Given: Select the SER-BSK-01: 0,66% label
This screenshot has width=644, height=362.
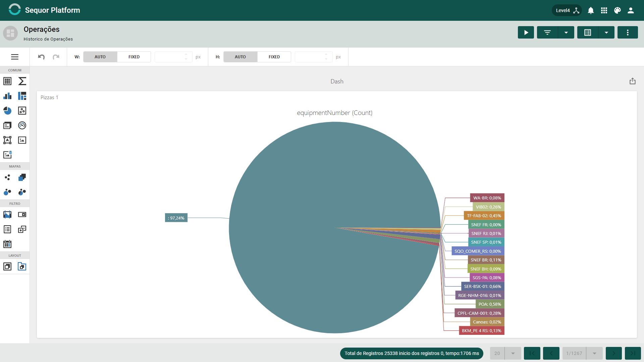Looking at the screenshot, I should click(483, 287).
